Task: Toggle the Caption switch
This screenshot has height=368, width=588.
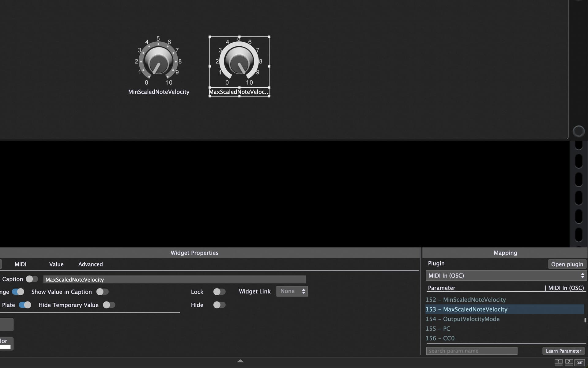Action: pos(32,279)
